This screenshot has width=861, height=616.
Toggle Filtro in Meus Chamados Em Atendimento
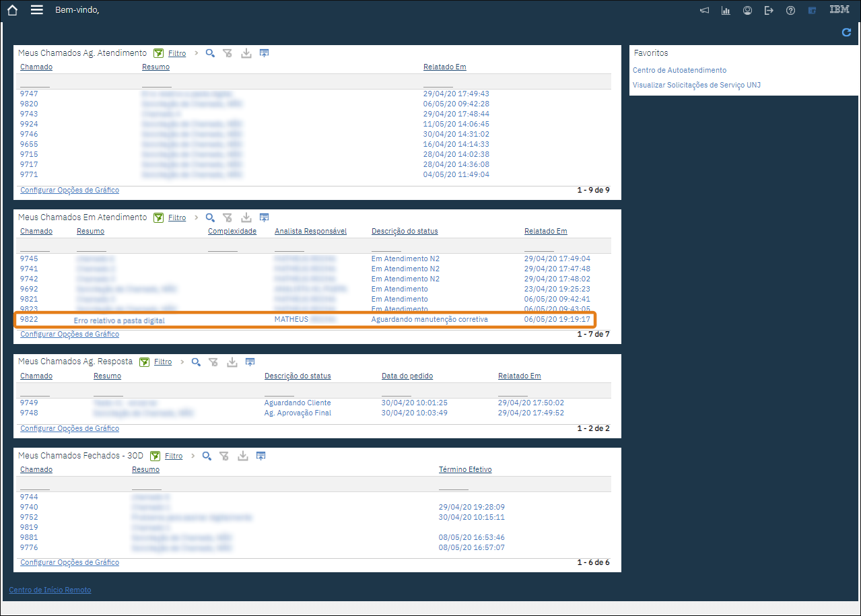tap(176, 217)
